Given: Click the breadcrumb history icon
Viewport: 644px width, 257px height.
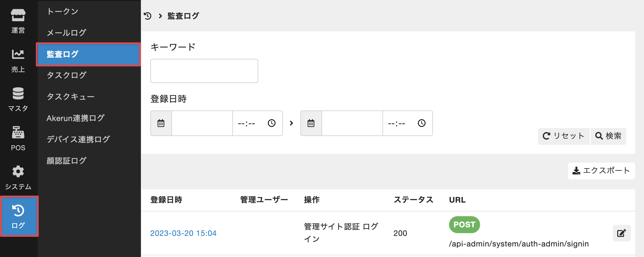Looking at the screenshot, I should coord(148,16).
